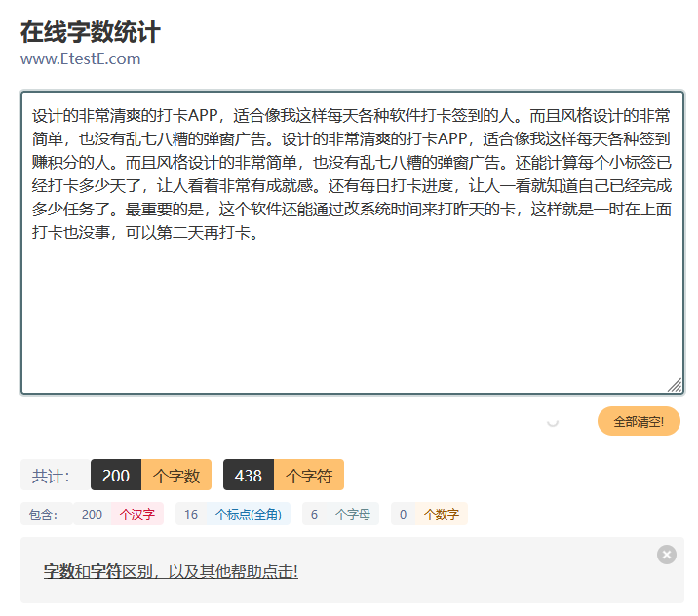Open the 字数和字符区别 help link
Viewport: 698px width, 616px height.
coord(171,571)
